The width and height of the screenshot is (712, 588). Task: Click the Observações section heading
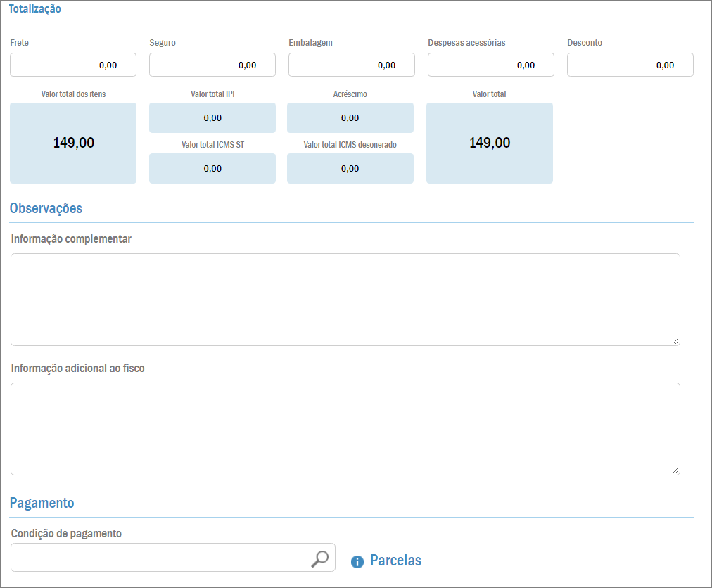tap(46, 208)
